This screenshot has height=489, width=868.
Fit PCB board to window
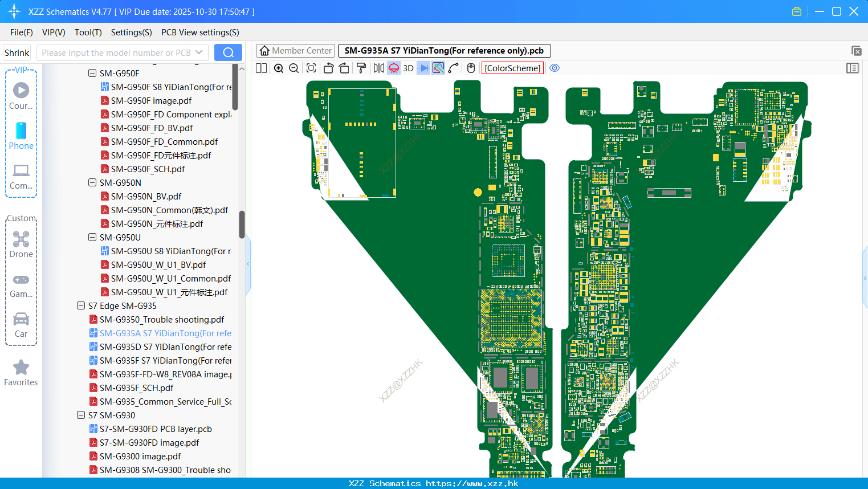(311, 68)
